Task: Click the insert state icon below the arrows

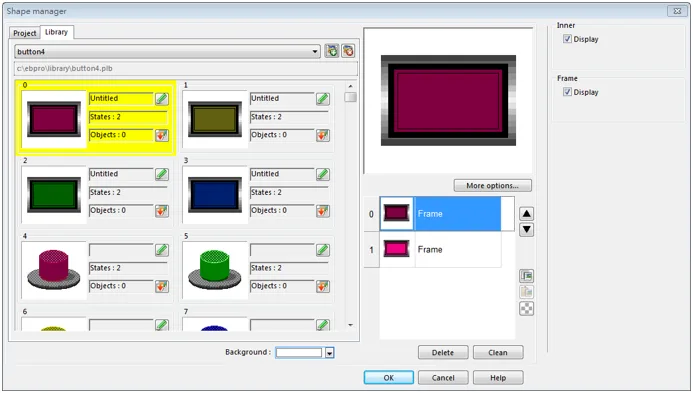Action: [x=526, y=276]
